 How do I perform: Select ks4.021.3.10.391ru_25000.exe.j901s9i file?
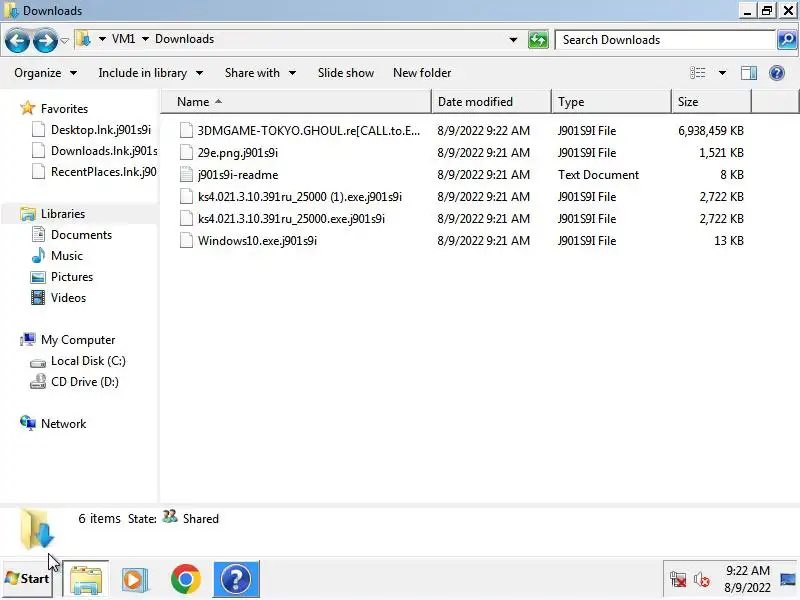(291, 218)
